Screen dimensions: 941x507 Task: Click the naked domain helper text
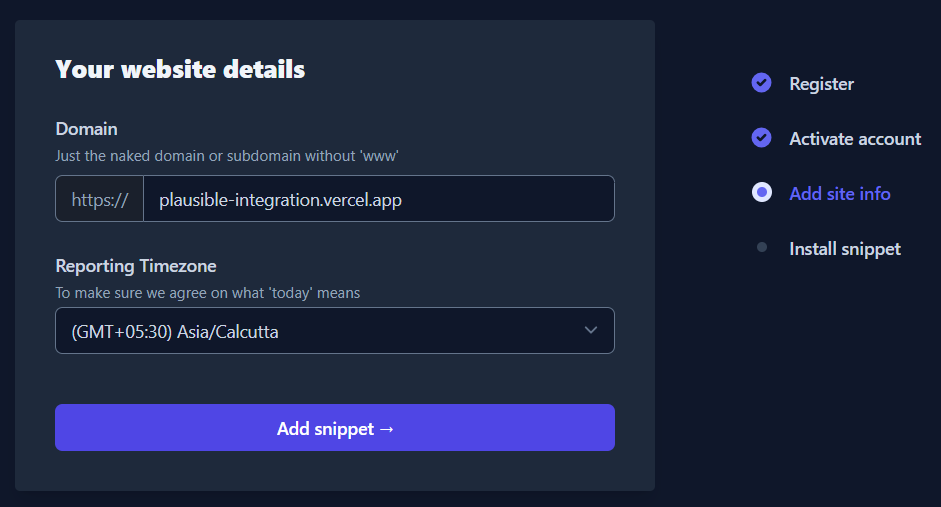[x=228, y=156]
